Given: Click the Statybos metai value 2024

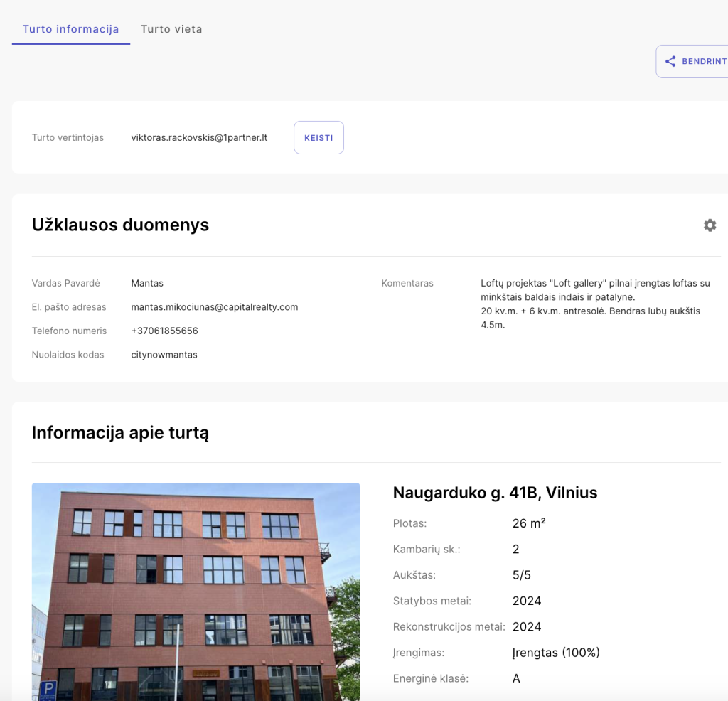Looking at the screenshot, I should click(527, 601).
